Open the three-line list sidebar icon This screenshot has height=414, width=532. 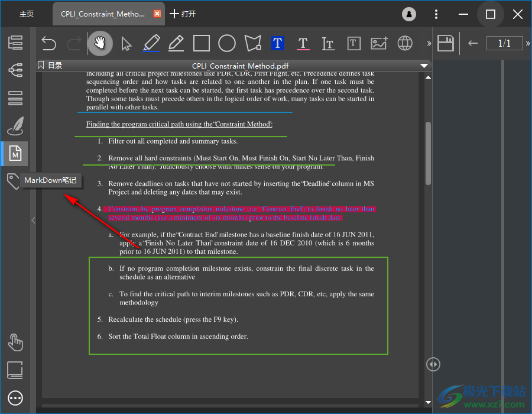15,98
